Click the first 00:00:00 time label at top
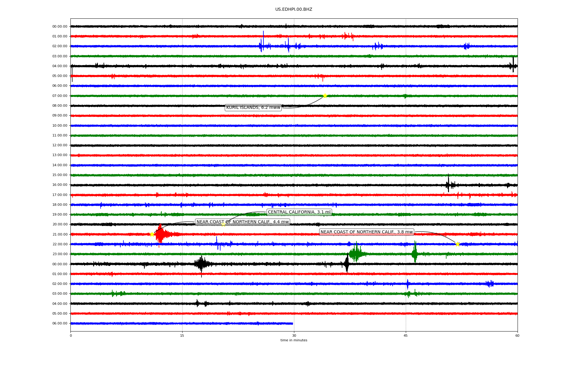The width and height of the screenshot is (588, 368). 60,26
